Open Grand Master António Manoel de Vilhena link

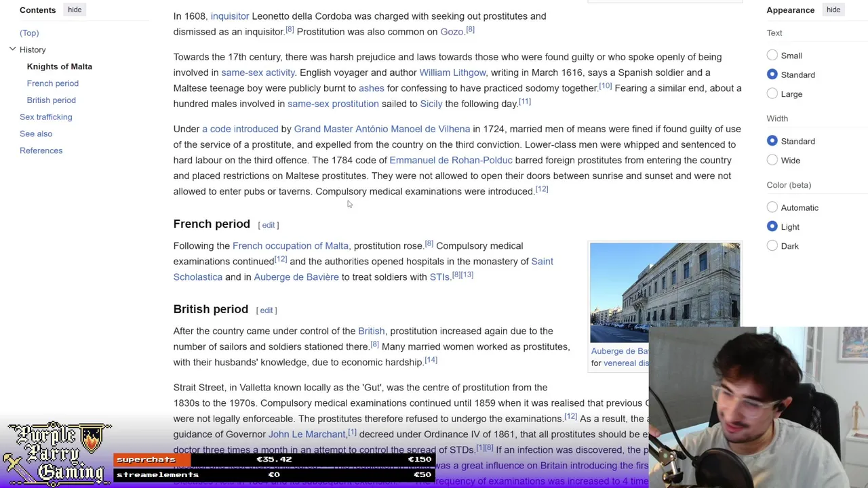(382, 129)
